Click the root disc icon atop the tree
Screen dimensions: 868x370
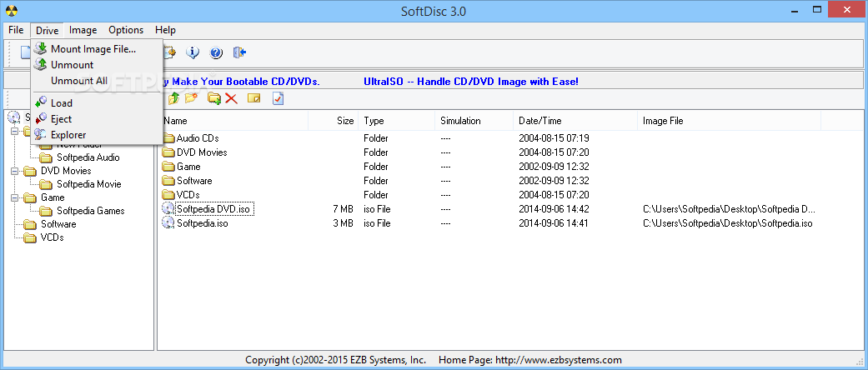click(x=14, y=117)
